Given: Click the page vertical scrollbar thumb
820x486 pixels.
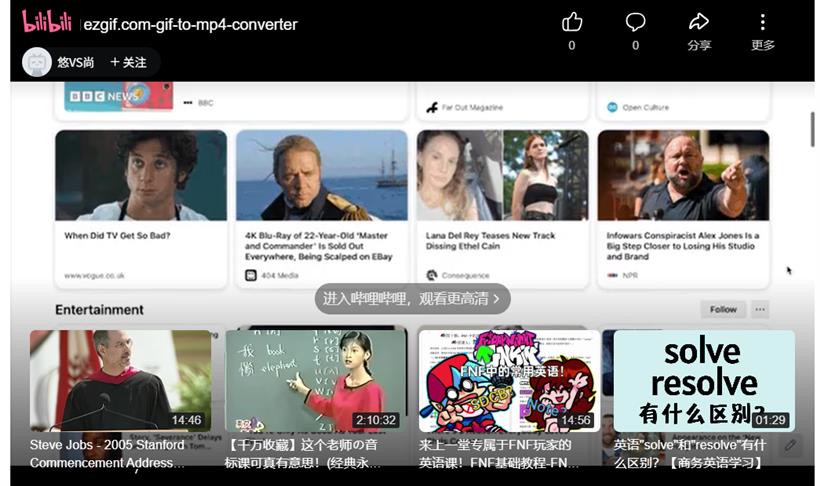Looking at the screenshot, I should [812, 129].
